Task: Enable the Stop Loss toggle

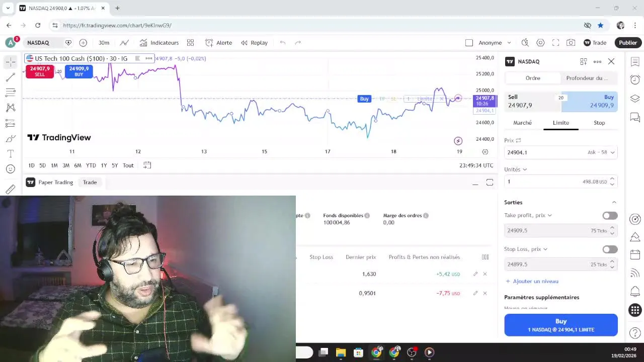Action: [610, 249]
